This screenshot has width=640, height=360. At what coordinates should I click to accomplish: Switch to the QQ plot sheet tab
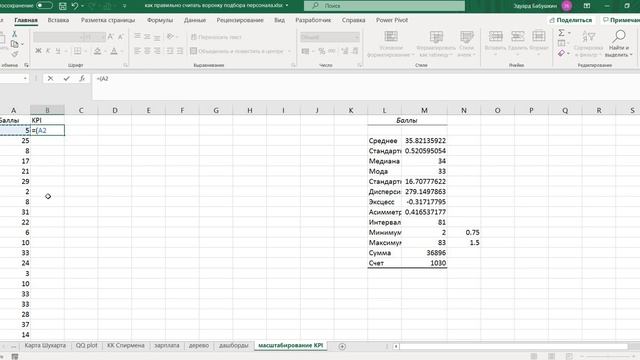tap(87, 346)
